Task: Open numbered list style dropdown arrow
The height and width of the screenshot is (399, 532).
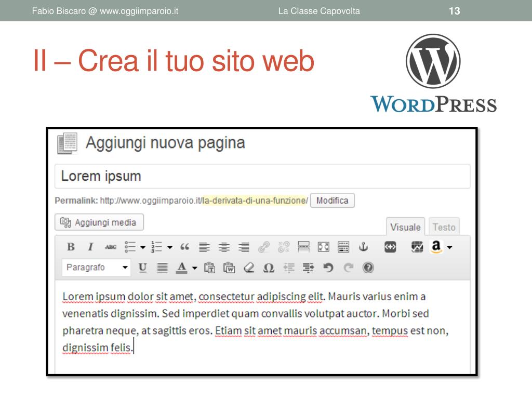Action: click(x=170, y=247)
